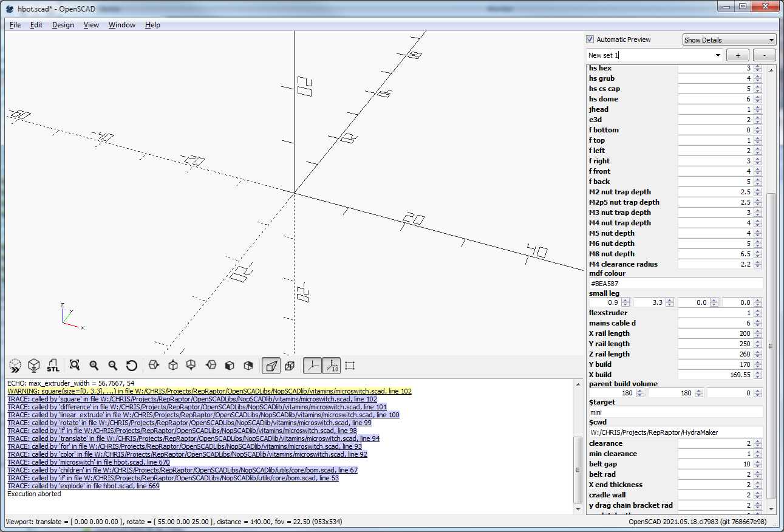Open the View menu

tap(91, 25)
